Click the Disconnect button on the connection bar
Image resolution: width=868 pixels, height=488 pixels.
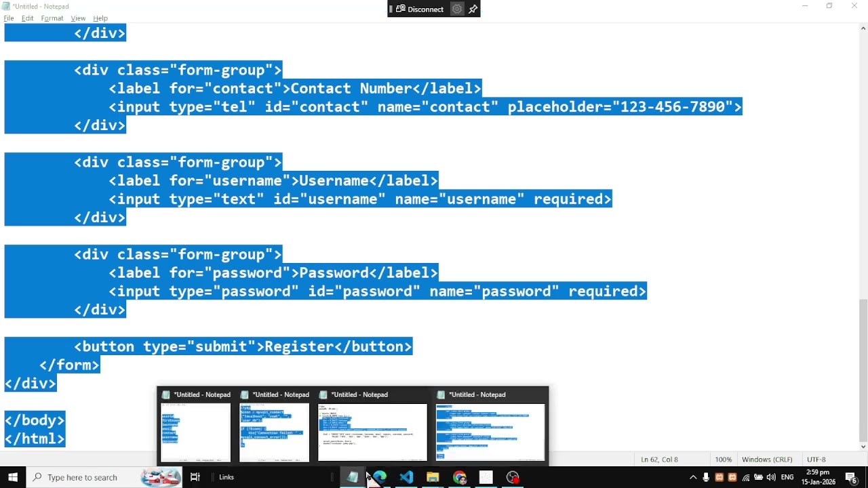pos(420,9)
